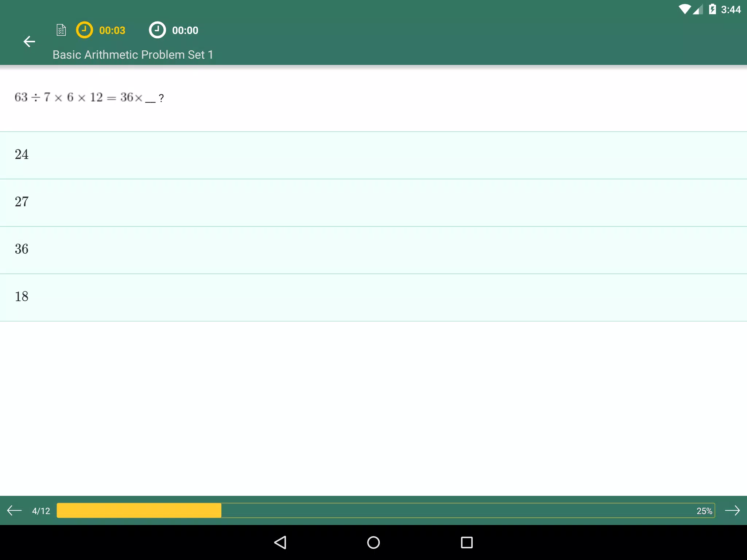Select answer option 24
747x560 pixels.
click(x=373, y=155)
